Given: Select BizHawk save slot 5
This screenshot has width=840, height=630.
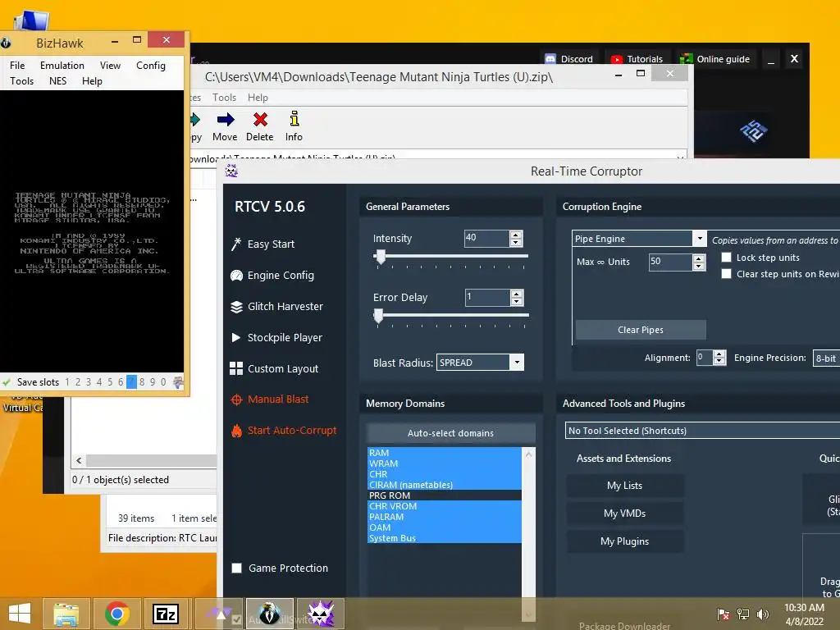Looking at the screenshot, I should tap(110, 382).
